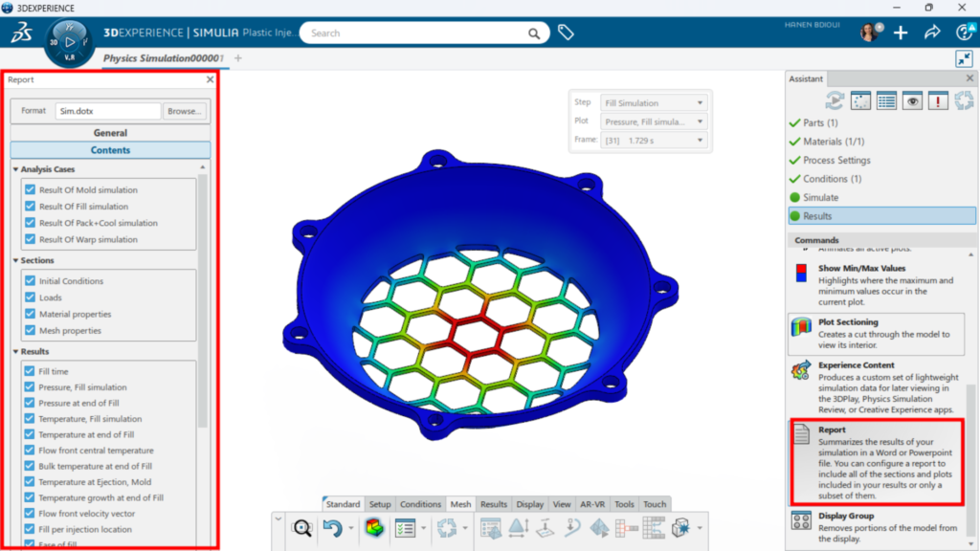Open the Assistant loading-status window icon

860,100
